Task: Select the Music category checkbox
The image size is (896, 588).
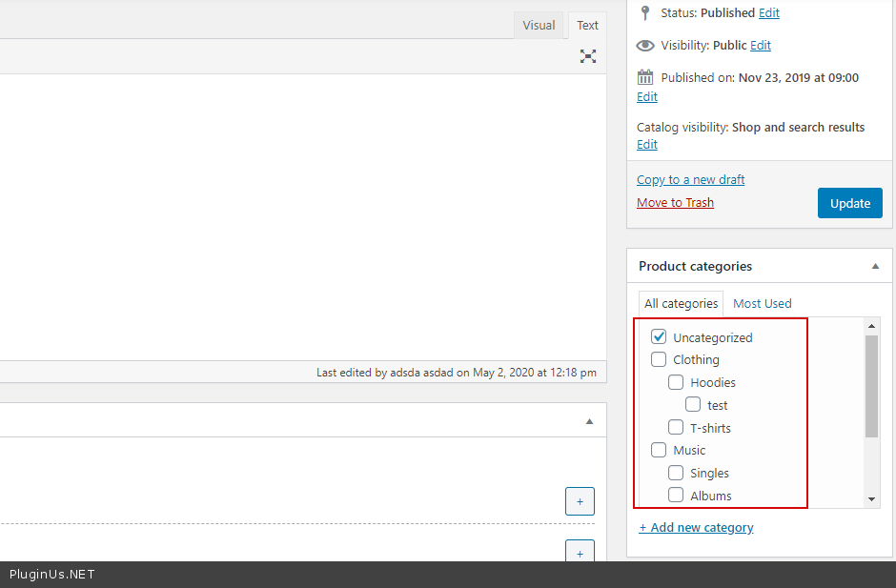Action: tap(659, 450)
